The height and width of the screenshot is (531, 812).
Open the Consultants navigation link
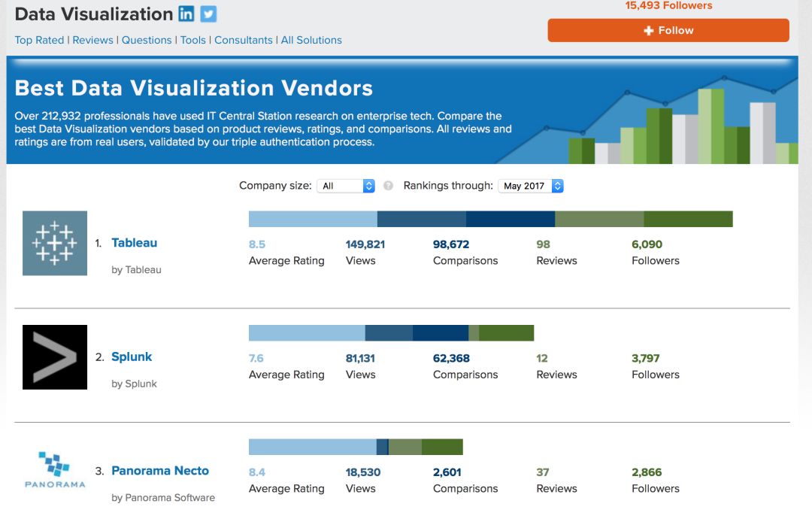click(x=244, y=40)
